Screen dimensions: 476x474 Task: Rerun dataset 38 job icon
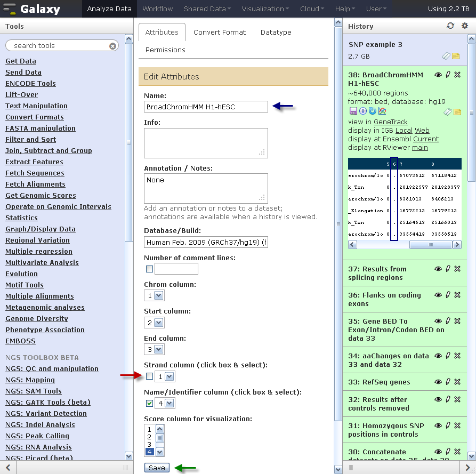[x=373, y=111]
